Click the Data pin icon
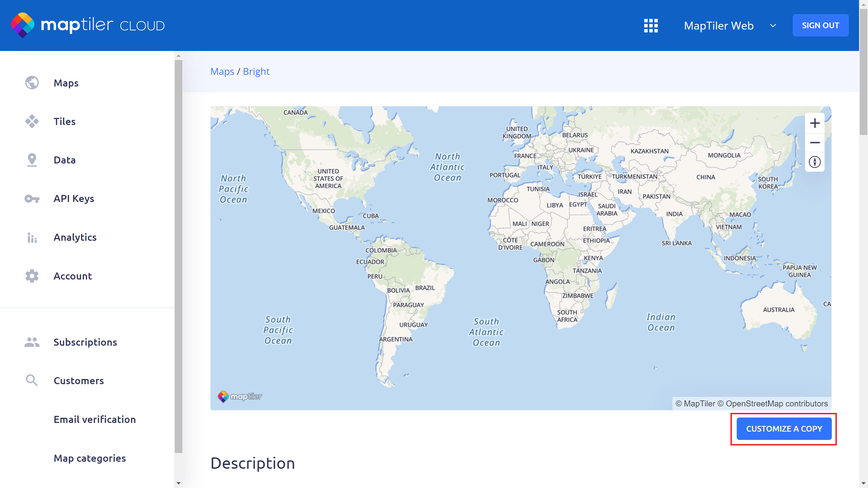Screen dimensions: 868x488 [32, 160]
